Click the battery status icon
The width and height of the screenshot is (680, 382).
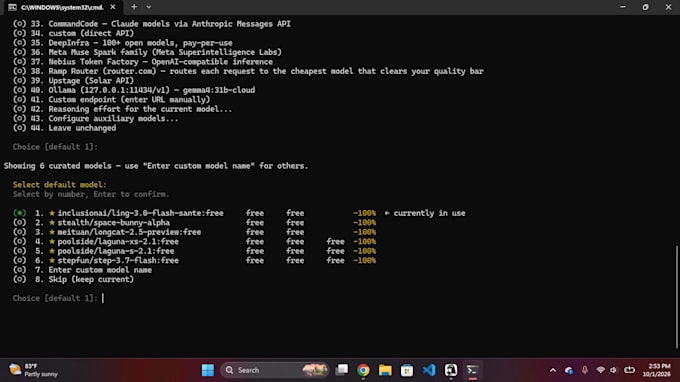[x=629, y=370]
